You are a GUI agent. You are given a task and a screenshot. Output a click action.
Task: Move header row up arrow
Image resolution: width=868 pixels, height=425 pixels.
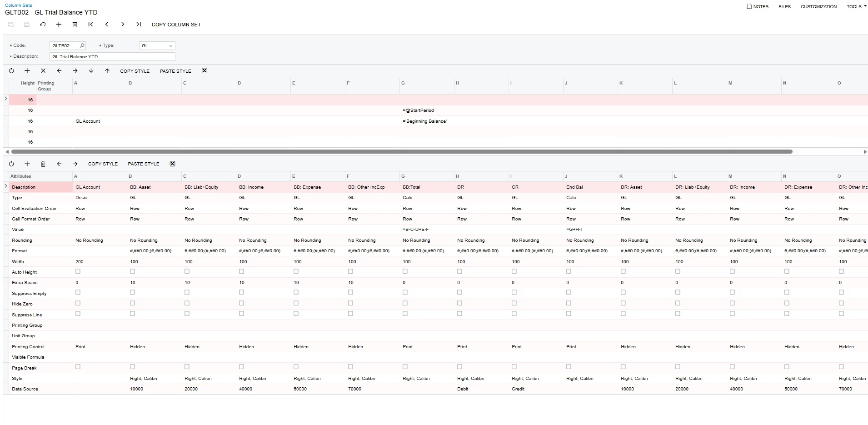(x=107, y=71)
